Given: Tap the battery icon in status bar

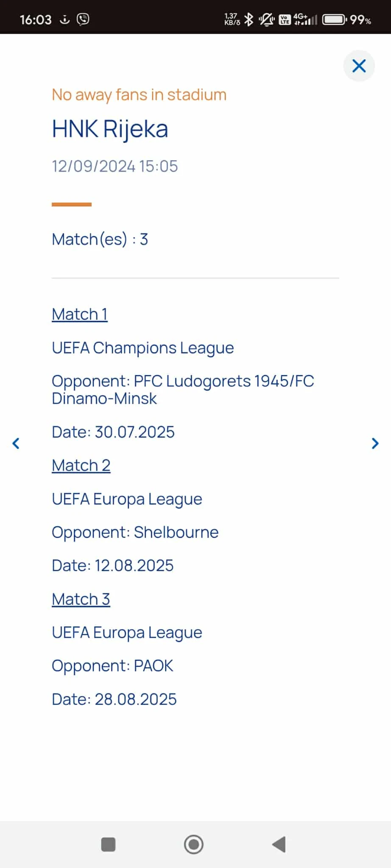Looking at the screenshot, I should (334, 19).
